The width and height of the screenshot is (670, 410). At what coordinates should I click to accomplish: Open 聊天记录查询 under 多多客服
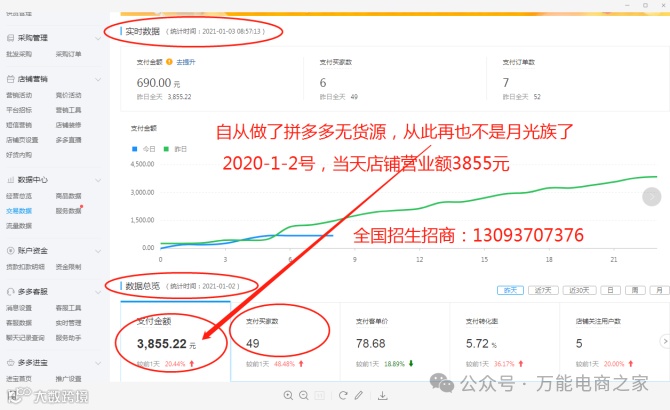[25, 338]
